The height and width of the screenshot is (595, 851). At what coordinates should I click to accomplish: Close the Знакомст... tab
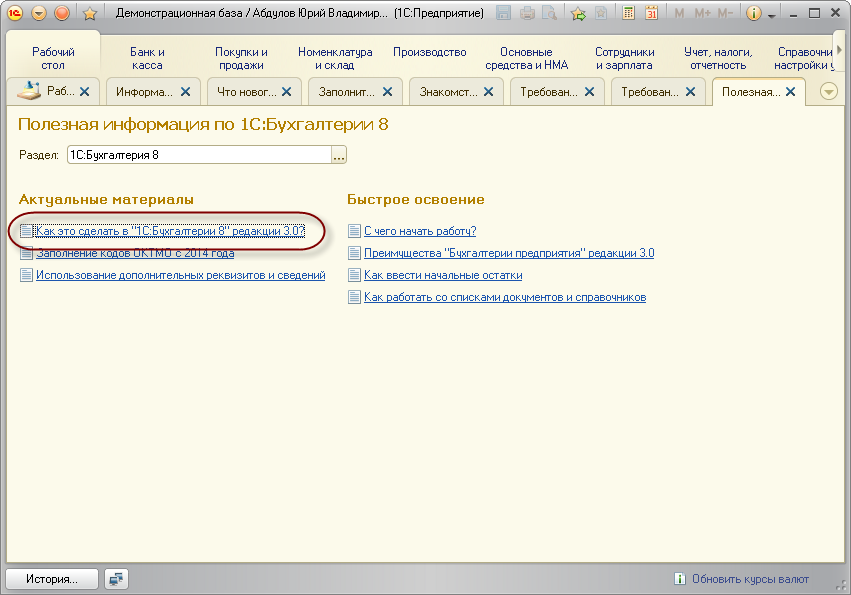click(x=488, y=92)
